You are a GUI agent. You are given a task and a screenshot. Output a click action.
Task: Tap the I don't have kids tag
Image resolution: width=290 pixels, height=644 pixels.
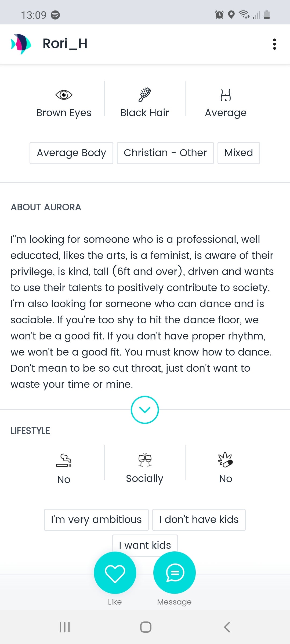[x=199, y=520]
